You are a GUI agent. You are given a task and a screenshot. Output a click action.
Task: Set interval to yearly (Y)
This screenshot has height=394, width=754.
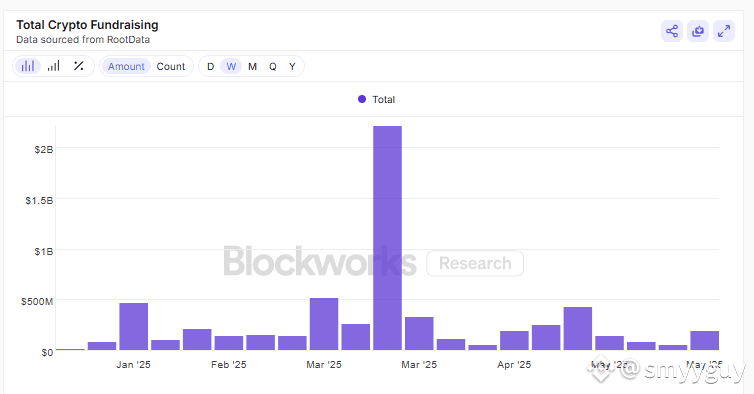click(292, 66)
